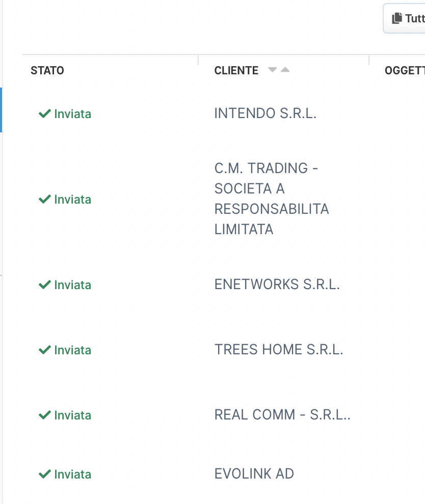Sort CLIENTE column with the down arrow
The height and width of the screenshot is (504, 425).
click(x=273, y=70)
